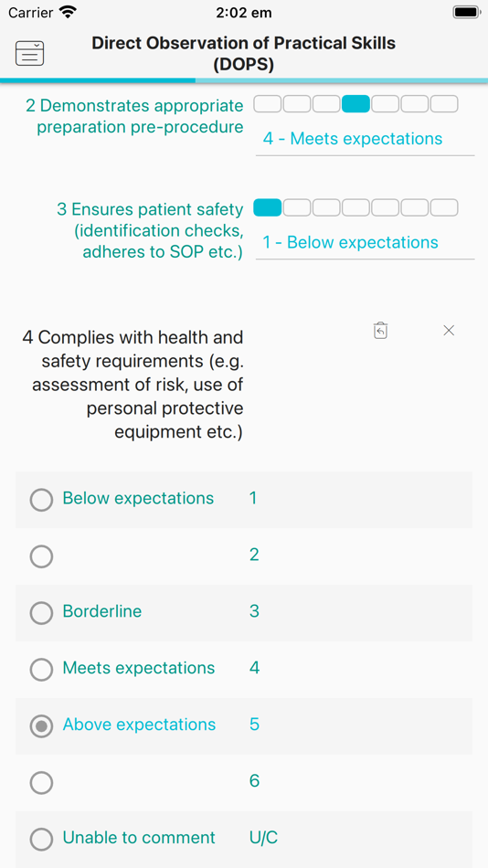Select Meets expectations radio button

click(41, 669)
